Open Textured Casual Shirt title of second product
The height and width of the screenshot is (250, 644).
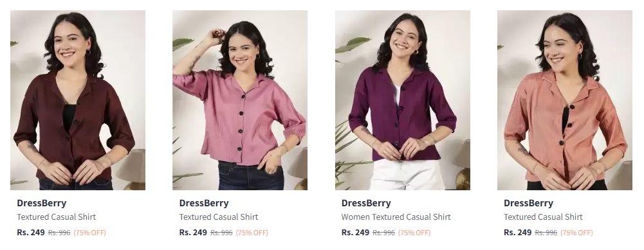pos(219,217)
